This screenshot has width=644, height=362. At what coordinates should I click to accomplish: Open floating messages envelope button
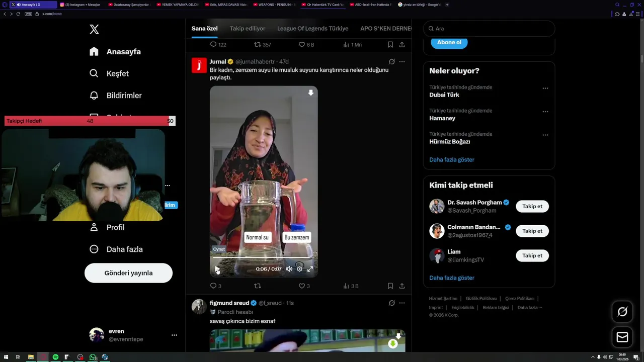tap(622, 337)
